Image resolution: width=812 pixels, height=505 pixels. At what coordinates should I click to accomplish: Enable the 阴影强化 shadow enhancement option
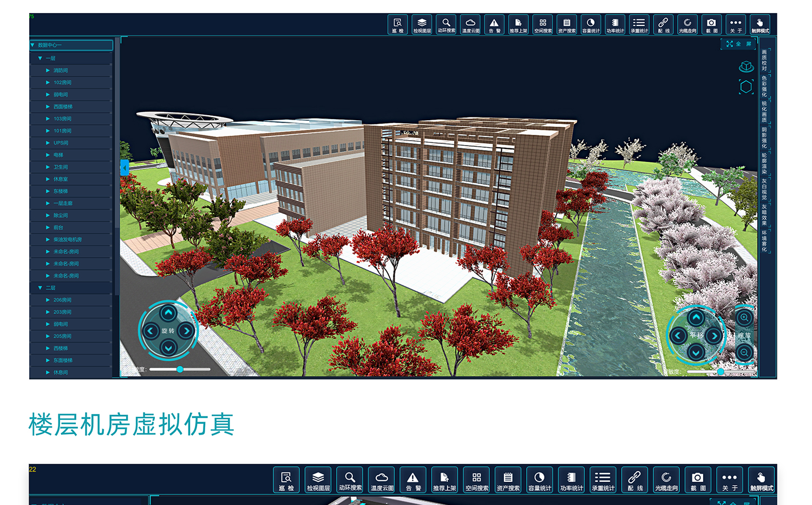pos(764,137)
